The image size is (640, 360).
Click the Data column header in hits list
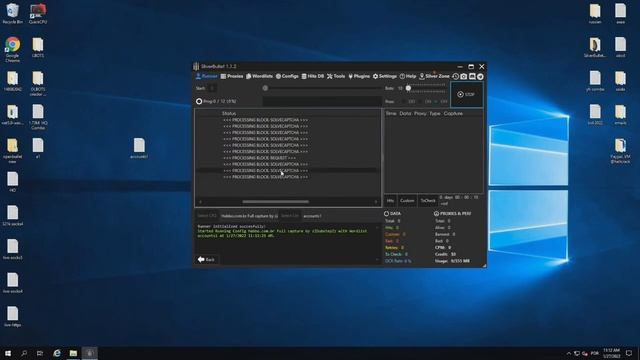tap(405, 113)
